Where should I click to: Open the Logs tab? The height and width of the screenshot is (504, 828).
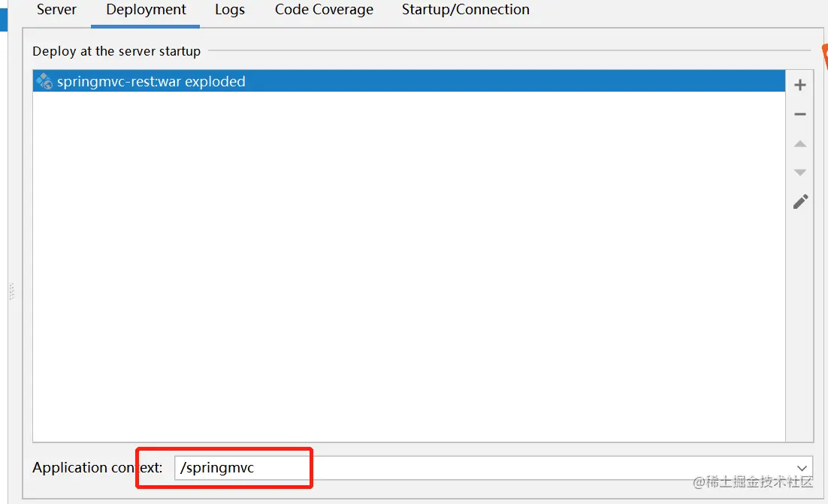(230, 10)
